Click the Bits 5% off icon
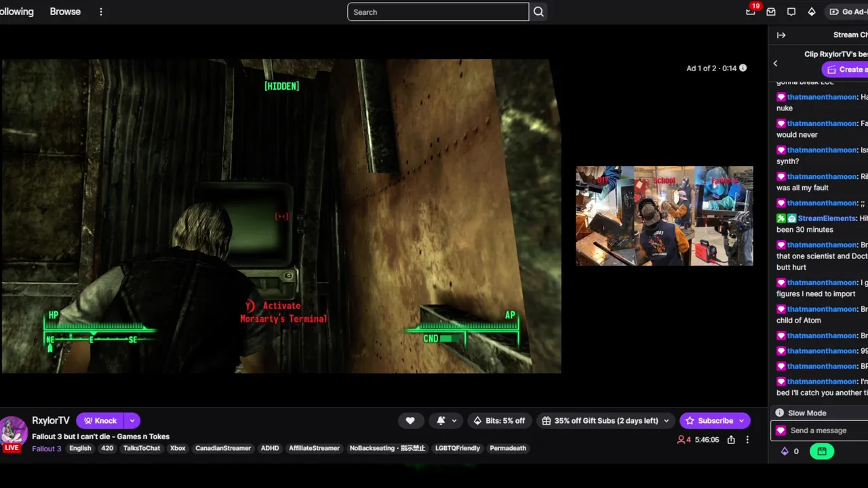Screen dimensions: 868x488 point(477,421)
